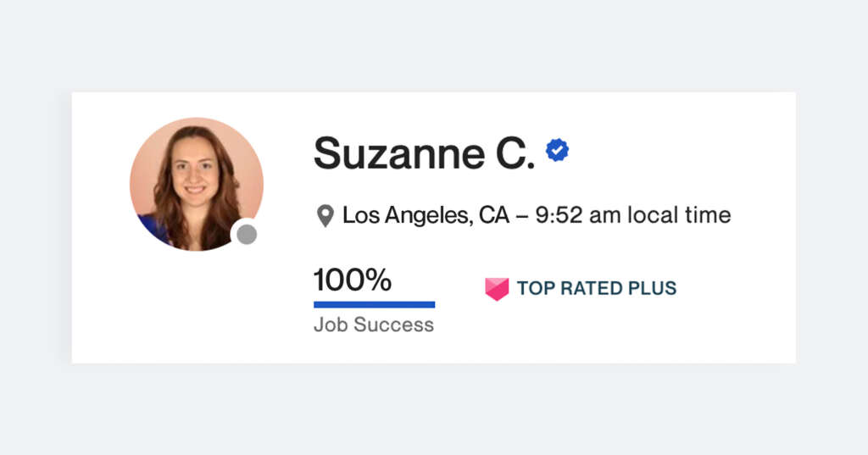Click the last initial "C." in the name
Image resolution: width=868 pixels, height=455 pixels.
[x=511, y=153]
